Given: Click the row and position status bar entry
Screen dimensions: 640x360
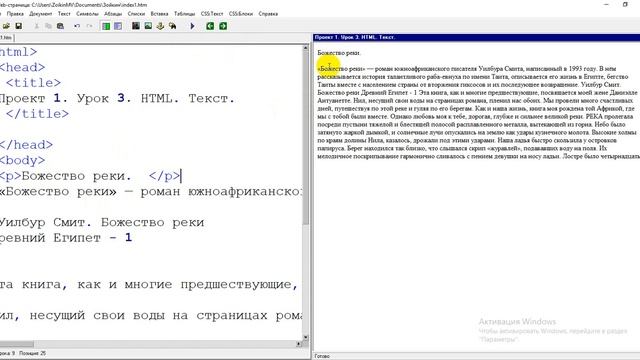Looking at the screenshot, I should pos(23,353).
